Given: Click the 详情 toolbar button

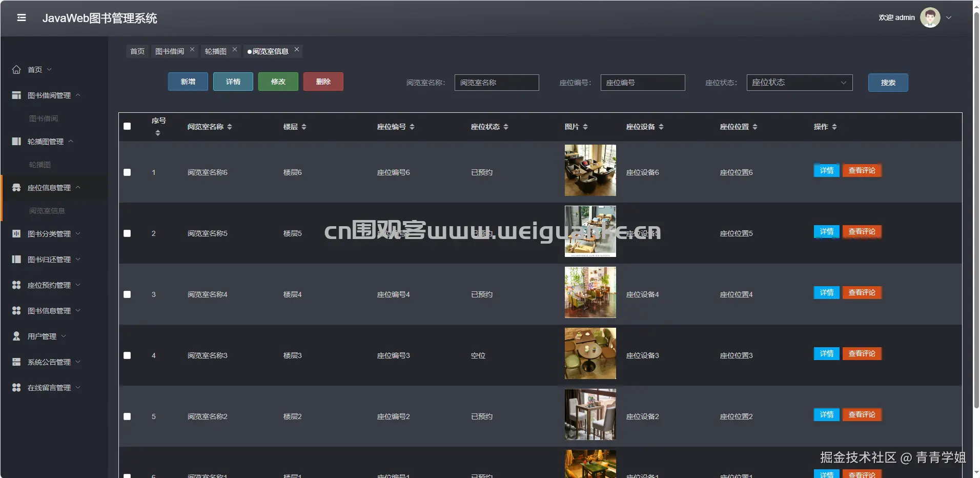Looking at the screenshot, I should [x=233, y=82].
